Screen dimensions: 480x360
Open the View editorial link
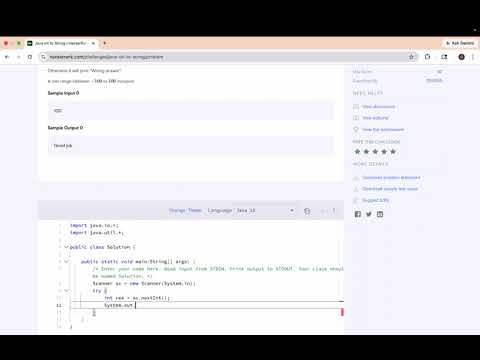(x=375, y=118)
